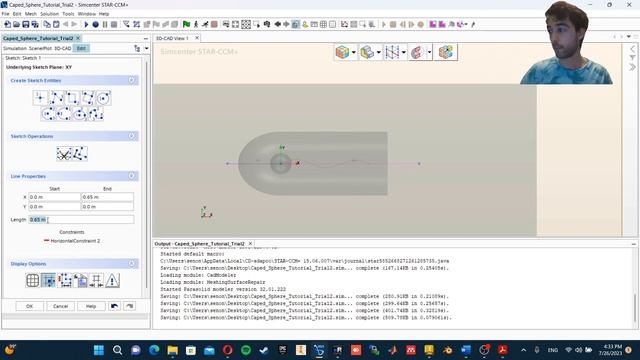
Task: Open the Solution menu
Action: coord(49,14)
